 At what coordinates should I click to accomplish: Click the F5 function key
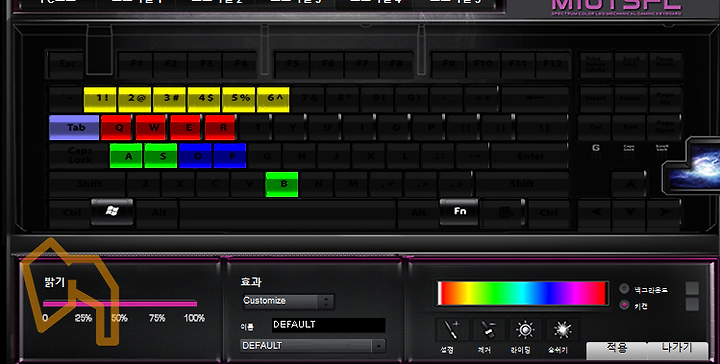tap(292, 64)
